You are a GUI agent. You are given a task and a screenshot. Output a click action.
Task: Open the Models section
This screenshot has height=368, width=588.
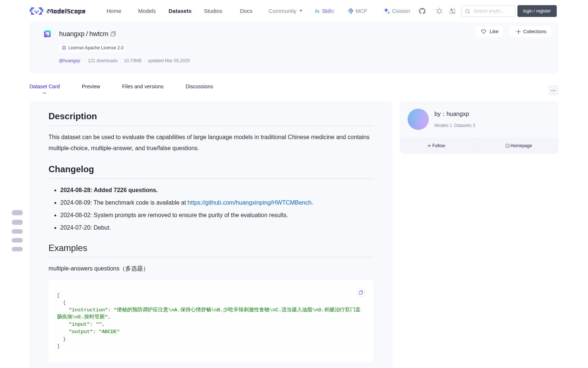coord(147,11)
